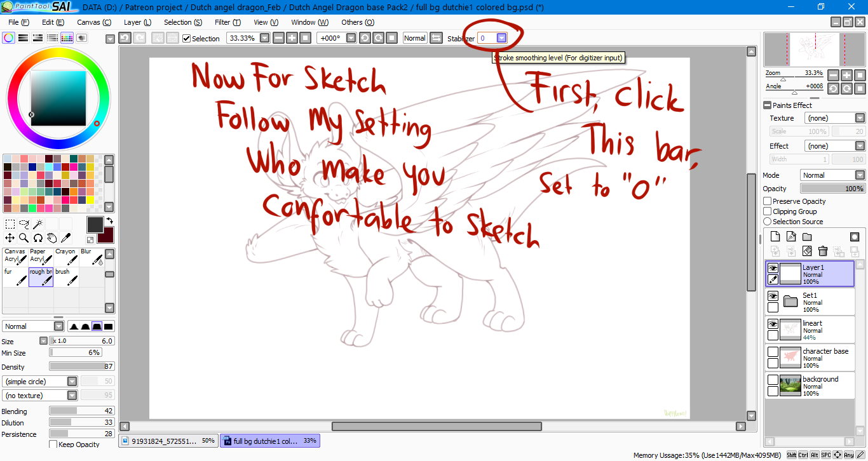Image resolution: width=868 pixels, height=461 pixels.
Task: Enable Clipping Group
Action: (768, 211)
